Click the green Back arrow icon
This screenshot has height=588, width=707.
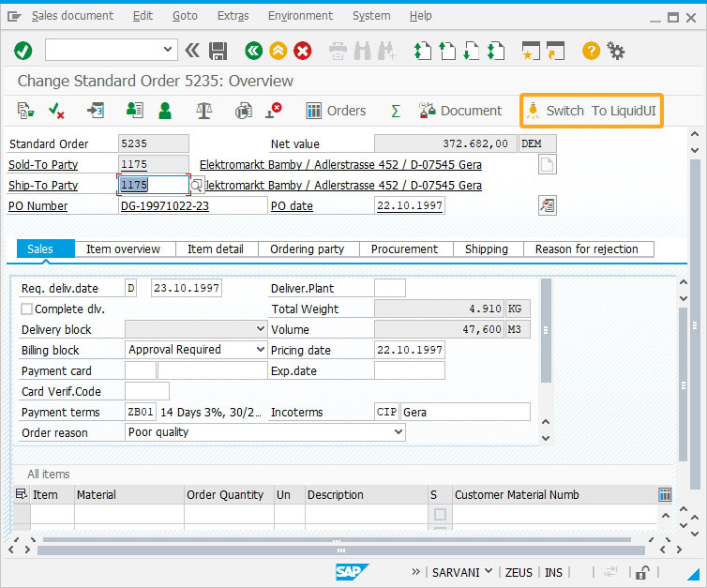click(x=254, y=51)
